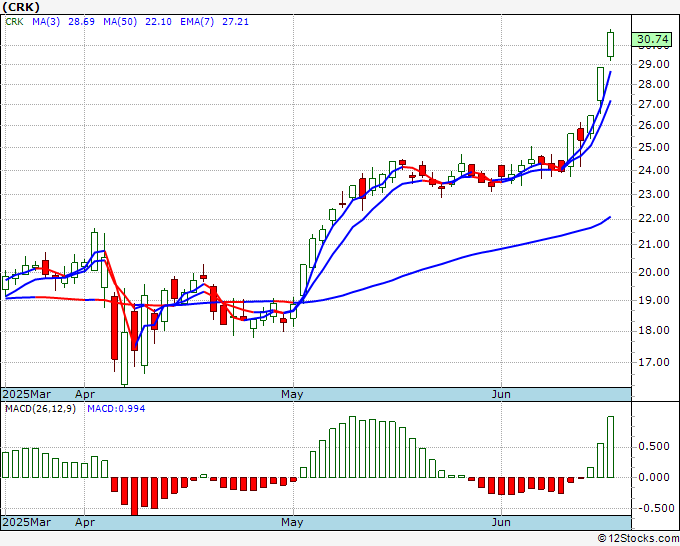Screen dimensions: 680x546
Task: Click the MA(50) value 22.10
Action: click(x=158, y=22)
